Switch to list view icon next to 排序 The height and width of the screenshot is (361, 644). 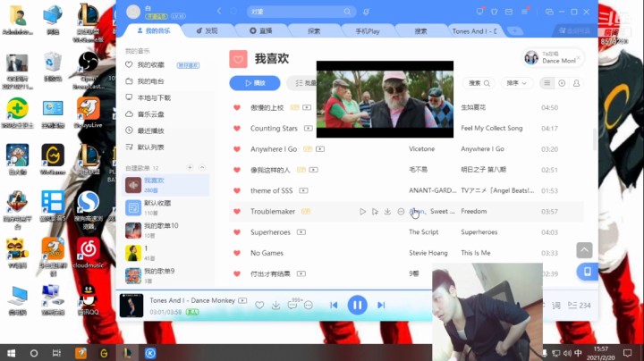[547, 83]
